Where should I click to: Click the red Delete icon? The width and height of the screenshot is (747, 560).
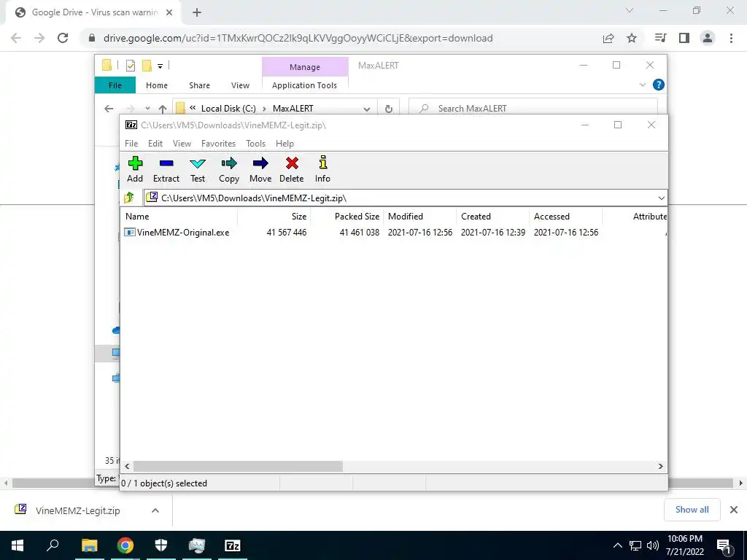[x=292, y=169]
